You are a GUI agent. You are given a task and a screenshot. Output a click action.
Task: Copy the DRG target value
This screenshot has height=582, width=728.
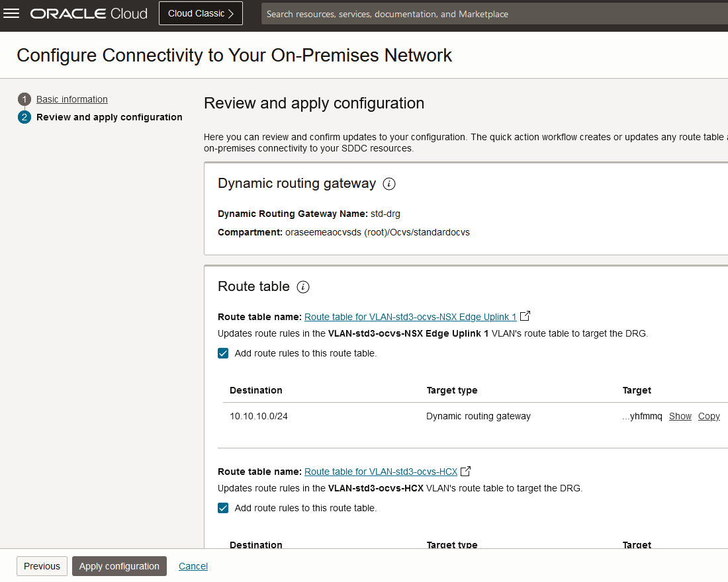click(709, 416)
